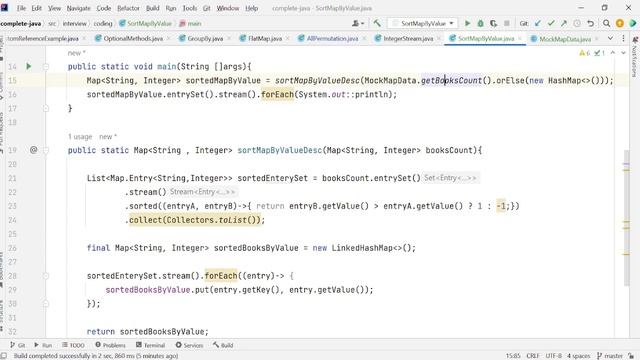
Task: Click '4 spaces' indent setting
Action: point(579,356)
